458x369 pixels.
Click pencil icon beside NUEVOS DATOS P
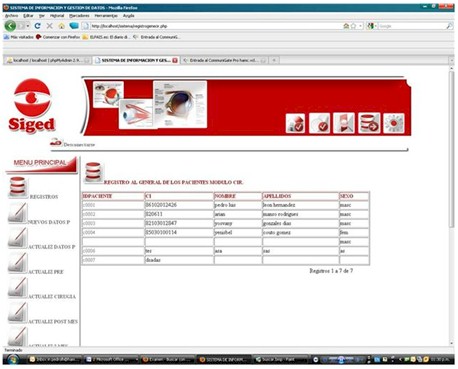pyautogui.click(x=17, y=213)
